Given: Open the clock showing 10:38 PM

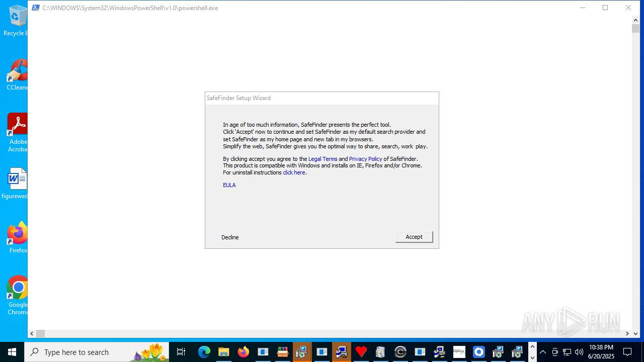Looking at the screenshot, I should pos(601,352).
